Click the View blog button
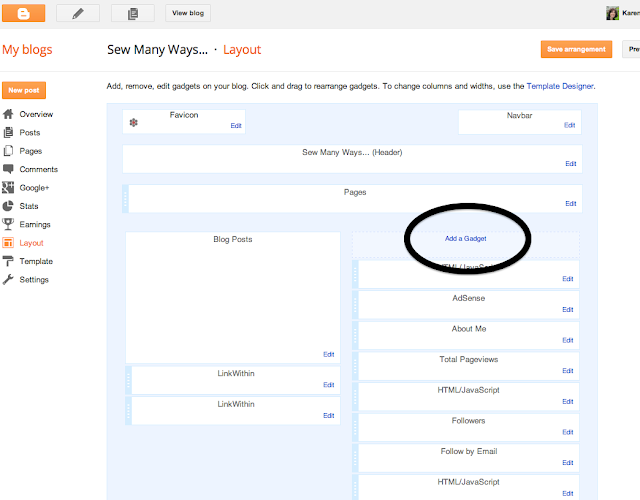Image resolution: width=640 pixels, height=500 pixels. click(x=188, y=13)
